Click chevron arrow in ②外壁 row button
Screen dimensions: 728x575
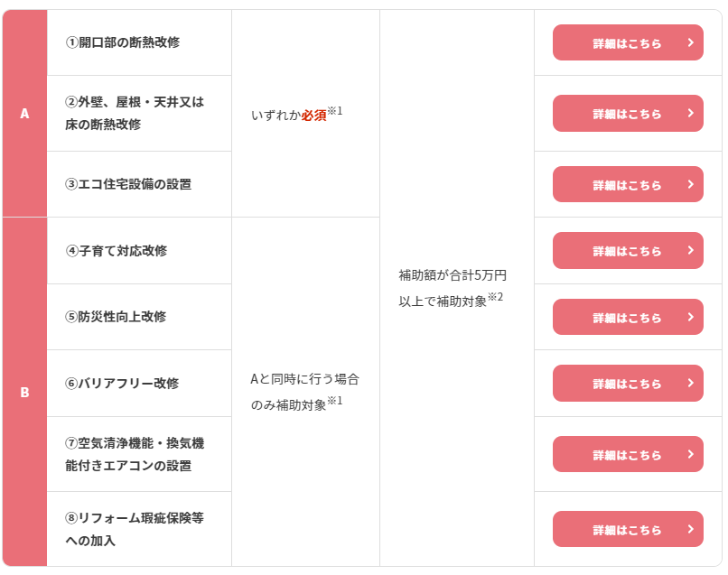[x=690, y=113]
